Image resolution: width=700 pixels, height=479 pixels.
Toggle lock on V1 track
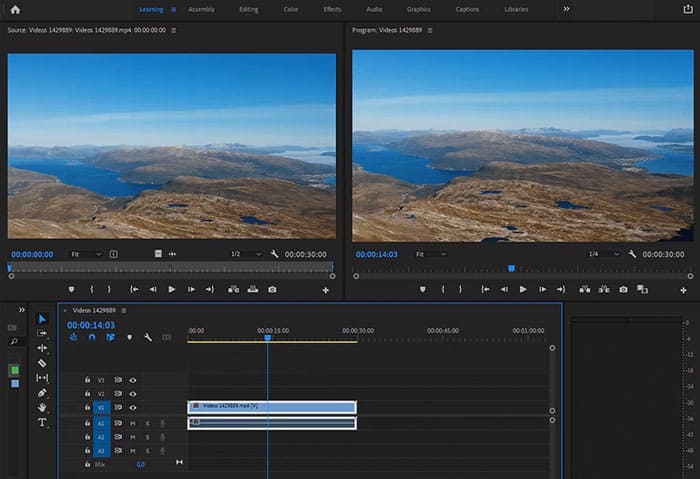[x=88, y=407]
